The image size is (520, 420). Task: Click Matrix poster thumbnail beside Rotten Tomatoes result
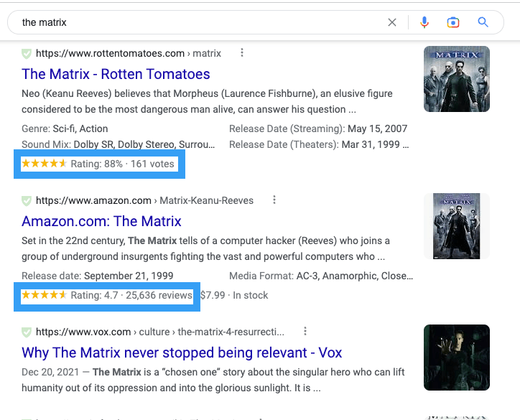coord(457,79)
